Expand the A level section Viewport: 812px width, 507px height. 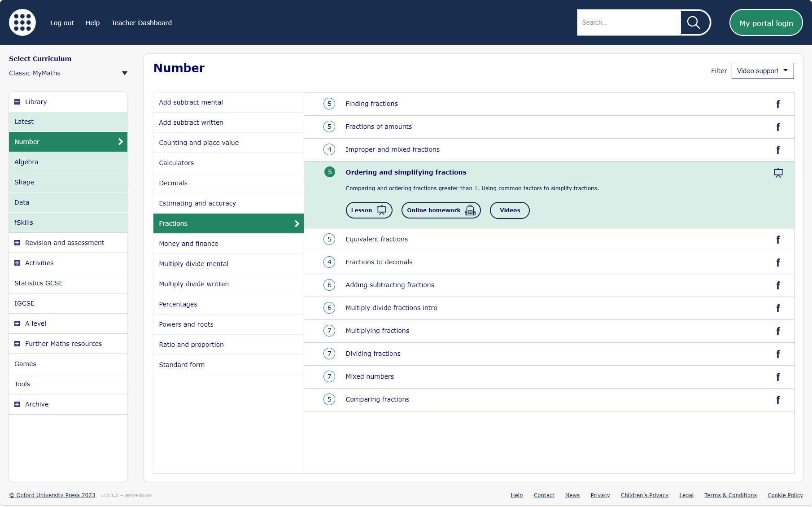pos(17,323)
